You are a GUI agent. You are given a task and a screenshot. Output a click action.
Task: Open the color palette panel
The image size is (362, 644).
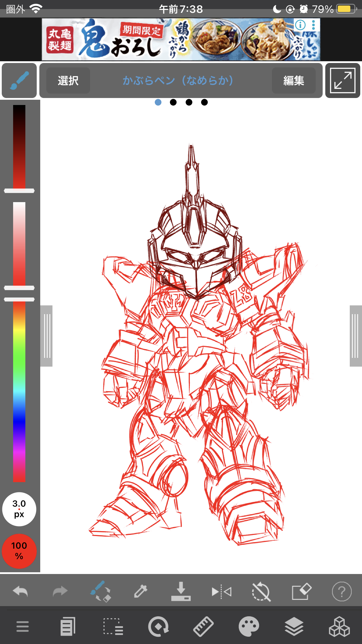click(x=249, y=626)
